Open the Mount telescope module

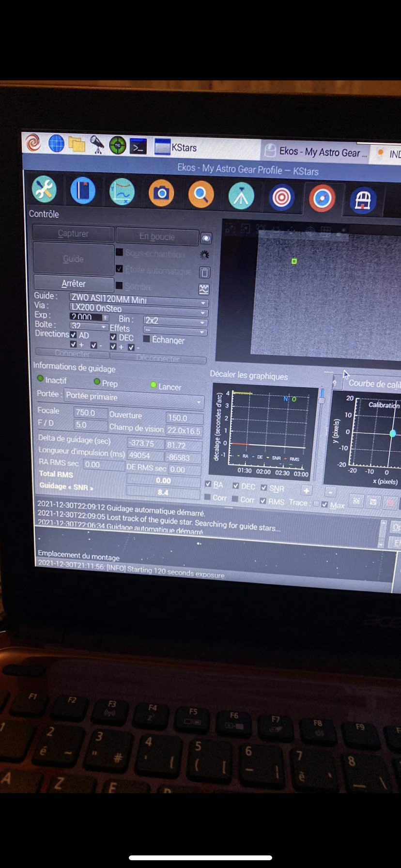pyautogui.click(x=241, y=196)
